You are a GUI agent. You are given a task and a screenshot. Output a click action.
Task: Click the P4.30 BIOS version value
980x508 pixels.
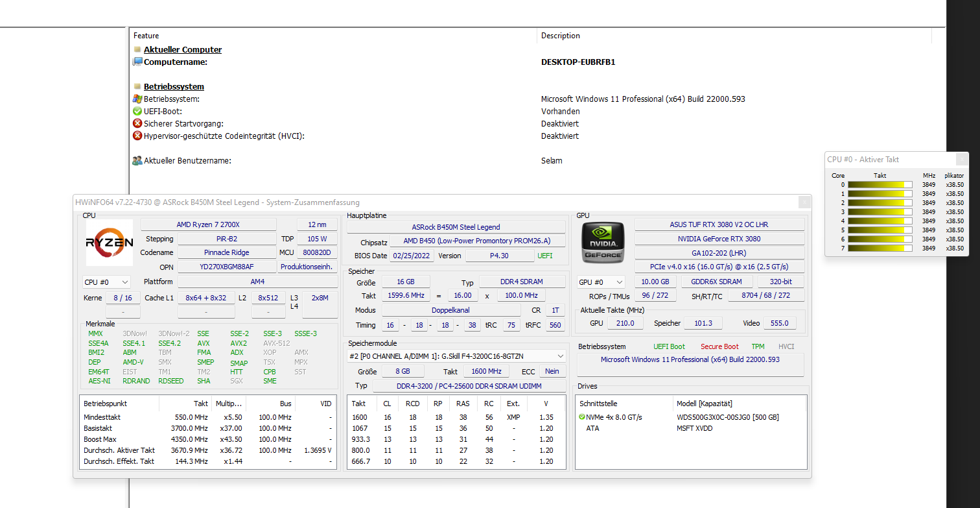click(500, 256)
